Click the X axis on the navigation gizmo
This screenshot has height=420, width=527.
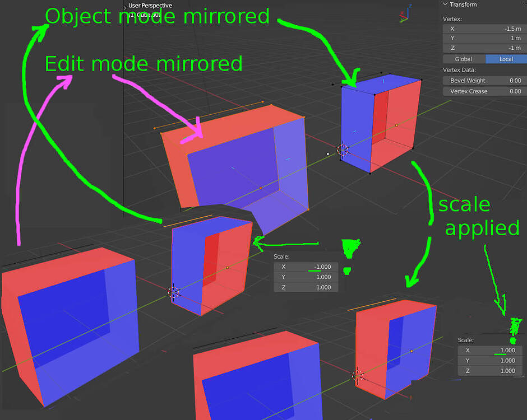(x=402, y=12)
